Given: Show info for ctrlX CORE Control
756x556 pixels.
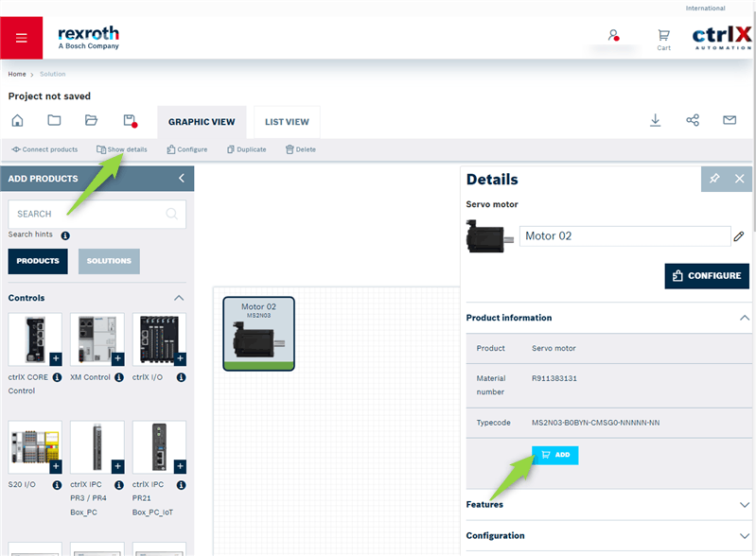Looking at the screenshot, I should tap(57, 377).
